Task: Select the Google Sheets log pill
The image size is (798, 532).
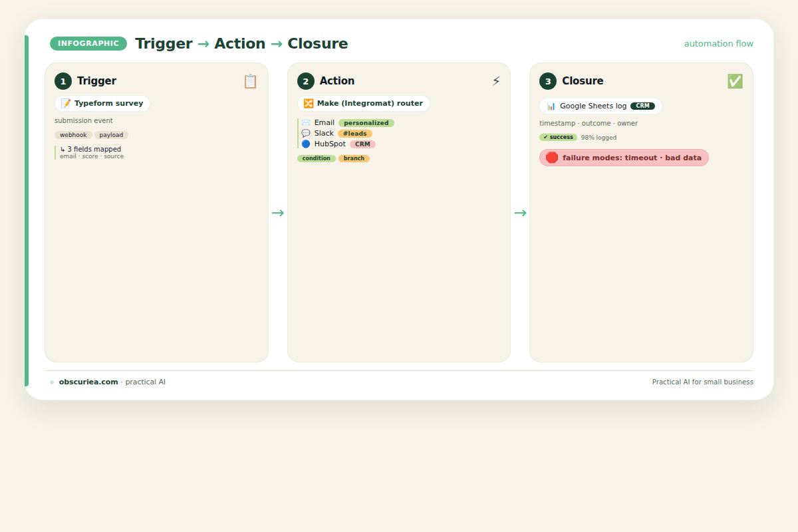Action: [x=600, y=106]
